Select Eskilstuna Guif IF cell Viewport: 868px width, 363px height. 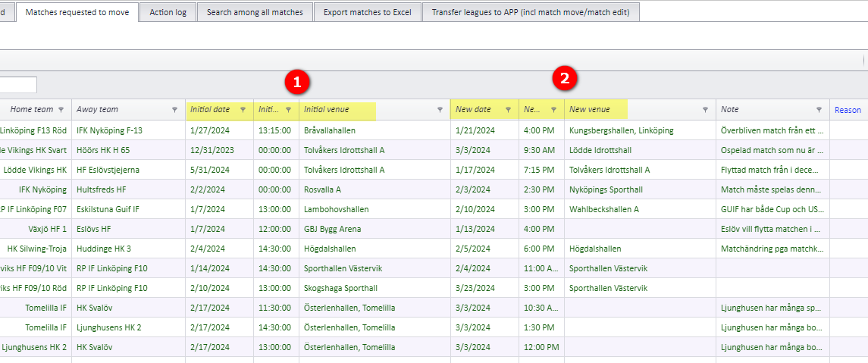click(128, 209)
